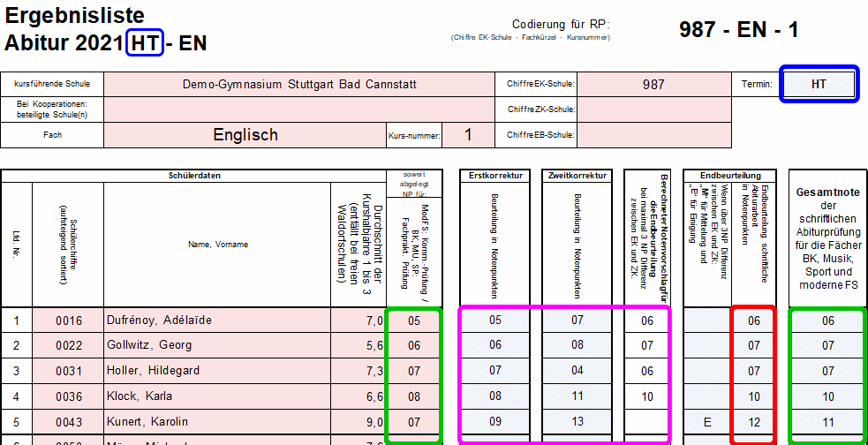The width and height of the screenshot is (868, 445).
Task: Select the Termin field showing HT
Action: (819, 84)
